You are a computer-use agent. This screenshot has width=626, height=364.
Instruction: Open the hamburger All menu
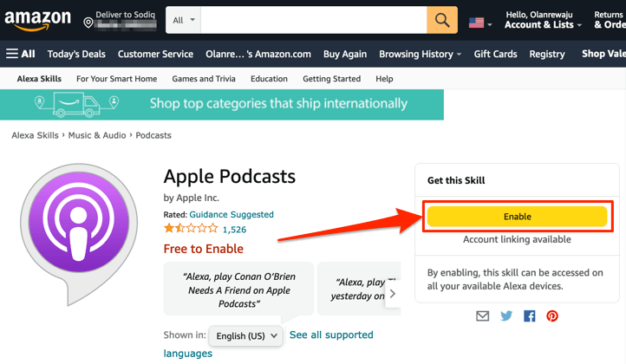click(x=21, y=54)
